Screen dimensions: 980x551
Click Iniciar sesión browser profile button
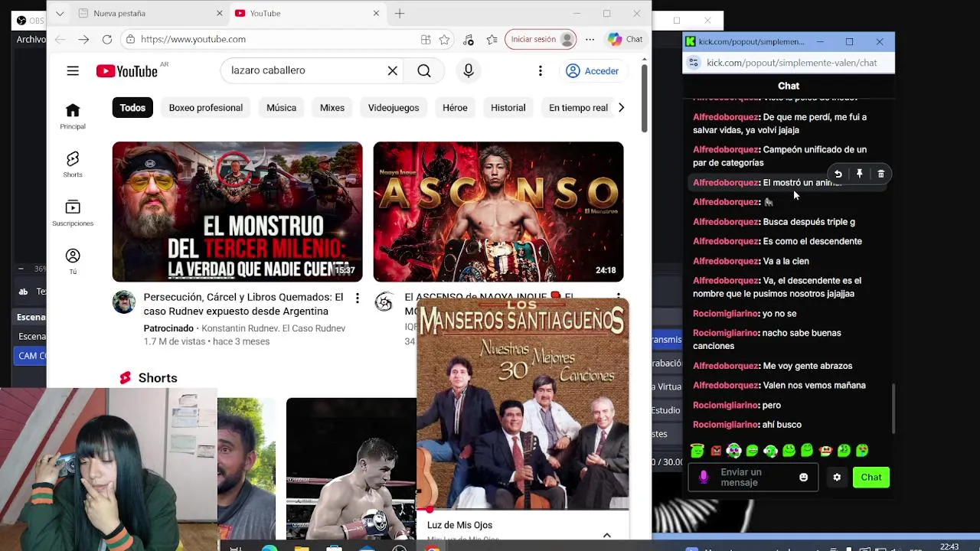point(542,39)
